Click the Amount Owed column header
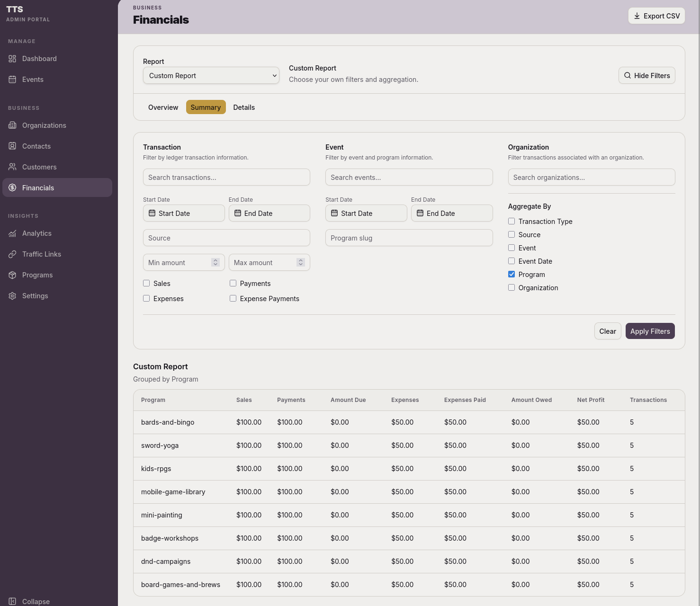 [x=531, y=400]
